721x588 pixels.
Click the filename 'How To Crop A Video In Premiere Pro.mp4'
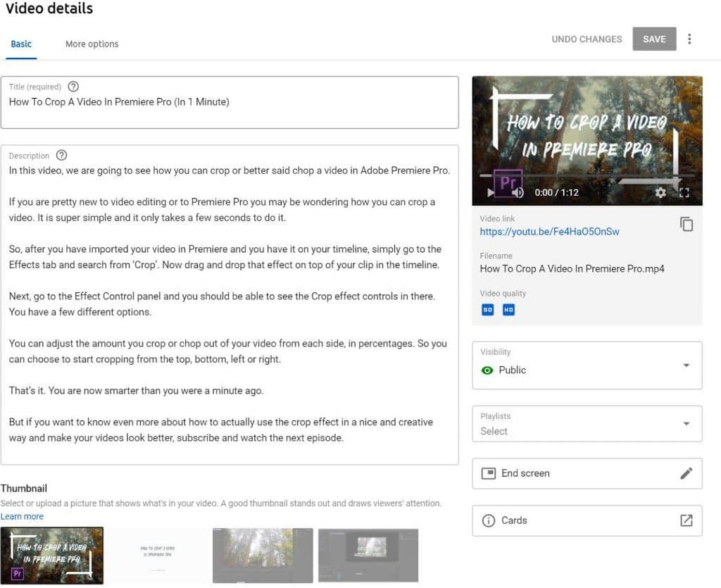[x=572, y=269]
